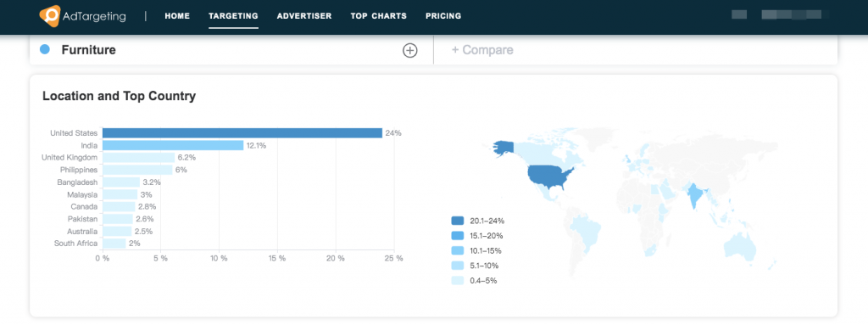
Task: Go to TOP CHARTS
Action: 379,16
